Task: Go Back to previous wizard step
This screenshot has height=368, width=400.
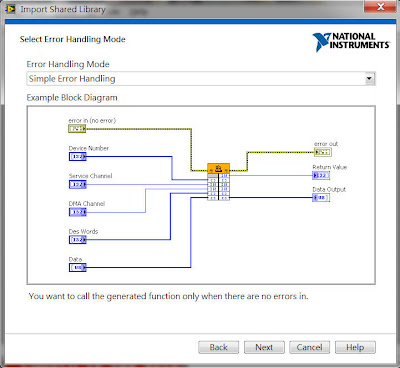Action: [219, 347]
